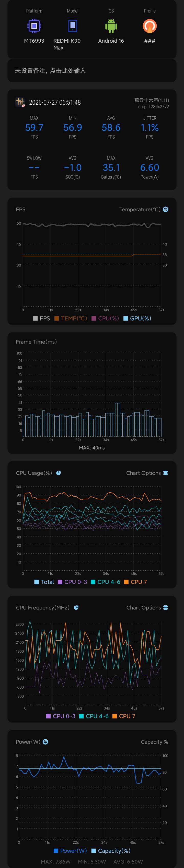Toggle the Capacity(%) legend in the Power chart
The image size is (184, 868).
[111, 850]
